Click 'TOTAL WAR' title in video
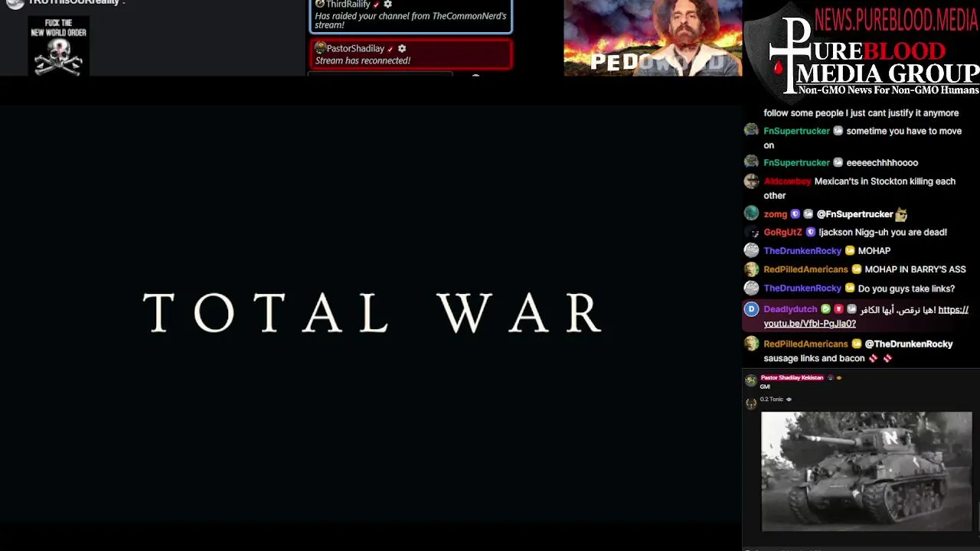Image resolution: width=980 pixels, height=551 pixels. [x=373, y=313]
